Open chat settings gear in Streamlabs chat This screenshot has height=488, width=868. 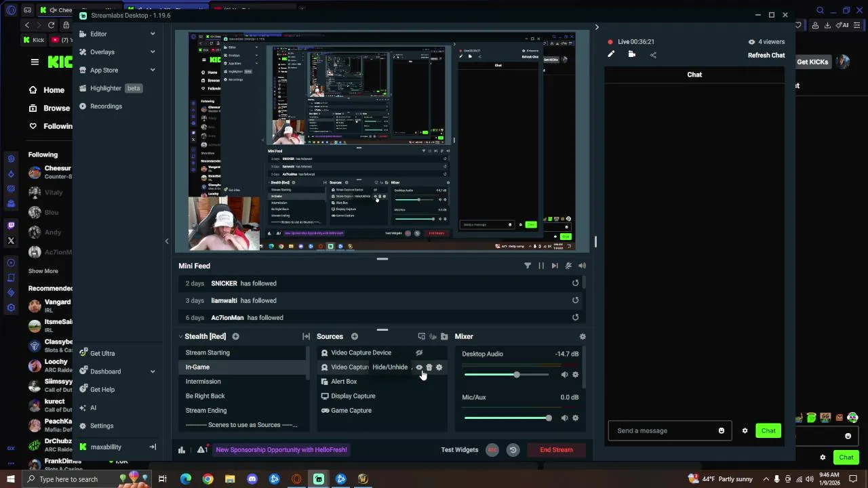pyautogui.click(x=745, y=430)
